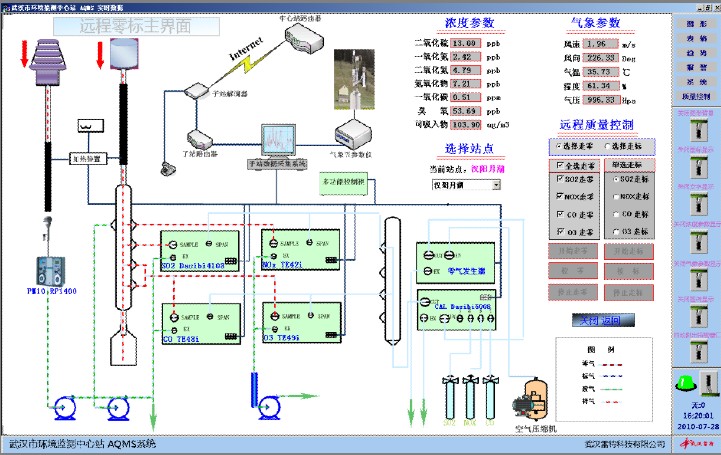Click the green alarm light icon
The width and height of the screenshot is (721, 455).
[685, 380]
